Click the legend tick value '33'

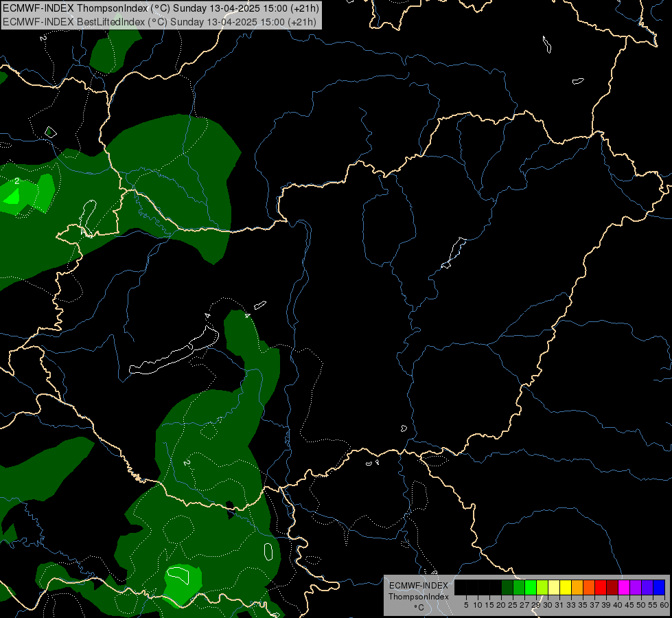click(571, 605)
